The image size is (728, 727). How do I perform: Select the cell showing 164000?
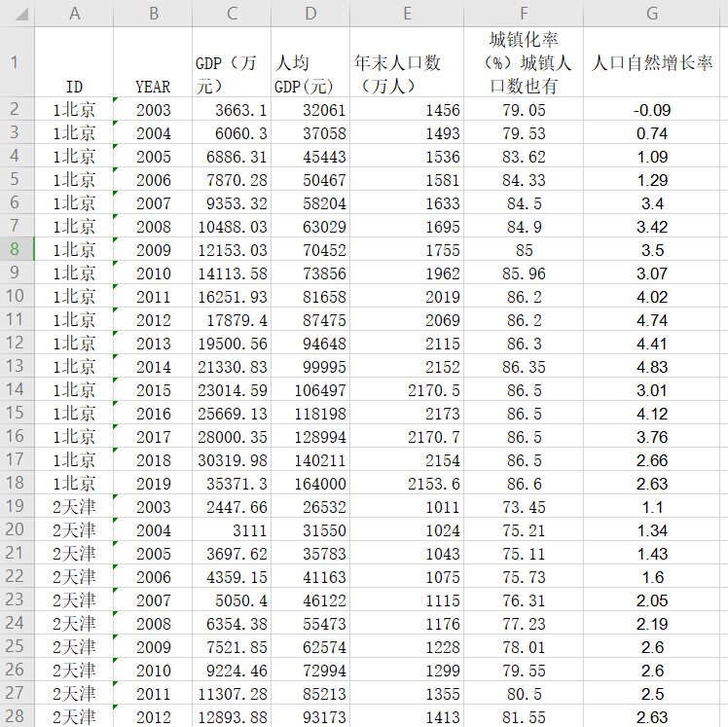(310, 484)
